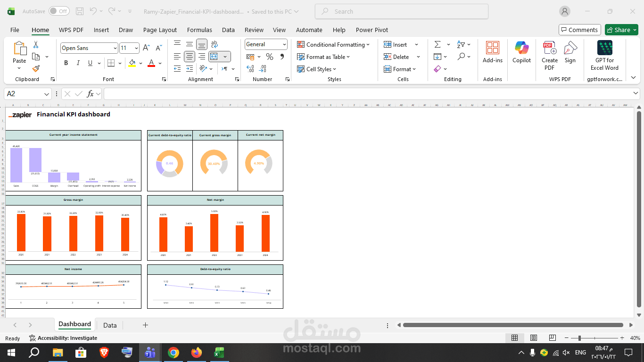Open Format as Table menu
Screen dimensions: 644x362
[x=323, y=57]
